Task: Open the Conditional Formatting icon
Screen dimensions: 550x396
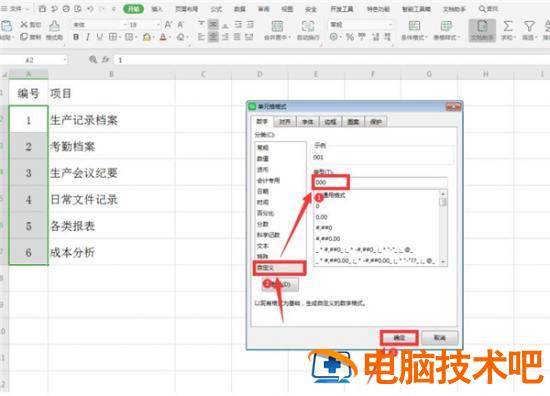Action: click(x=414, y=26)
